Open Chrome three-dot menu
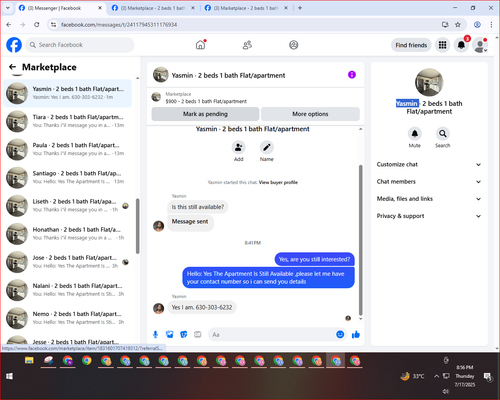This screenshot has height=400, width=500. click(491, 25)
